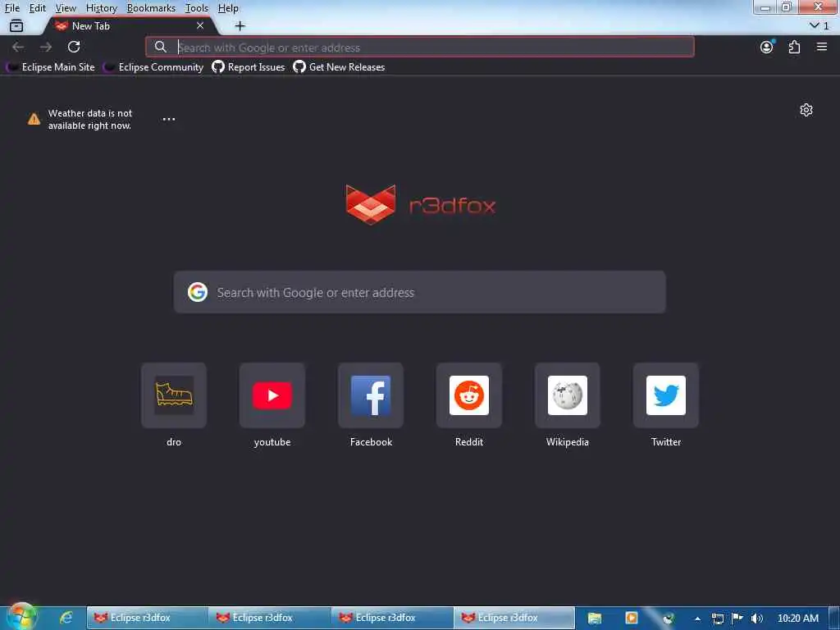Open the Reddit shortcut tile

pos(468,395)
